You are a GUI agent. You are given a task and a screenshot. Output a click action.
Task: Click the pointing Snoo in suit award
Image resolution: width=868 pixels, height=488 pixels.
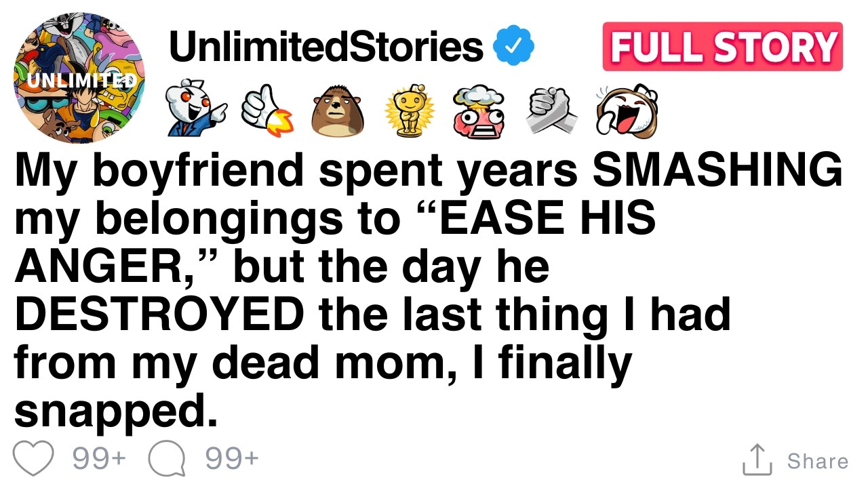coord(197,111)
